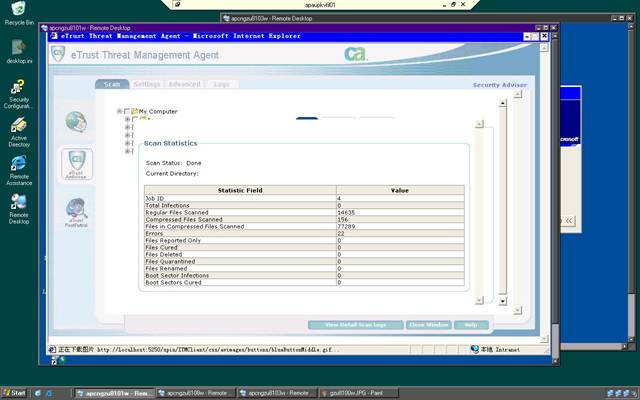640x400 pixels.
Task: Check the My Computer checkbox
Action: tap(127, 111)
